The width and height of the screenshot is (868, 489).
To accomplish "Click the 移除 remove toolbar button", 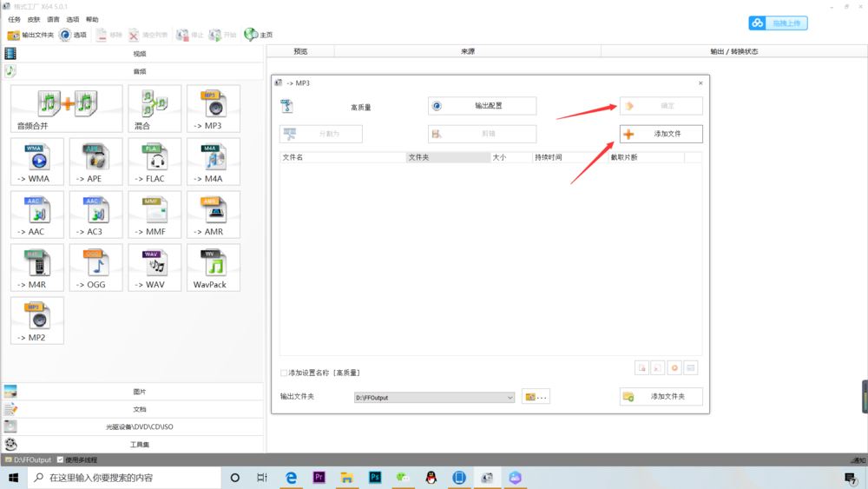I will point(108,35).
